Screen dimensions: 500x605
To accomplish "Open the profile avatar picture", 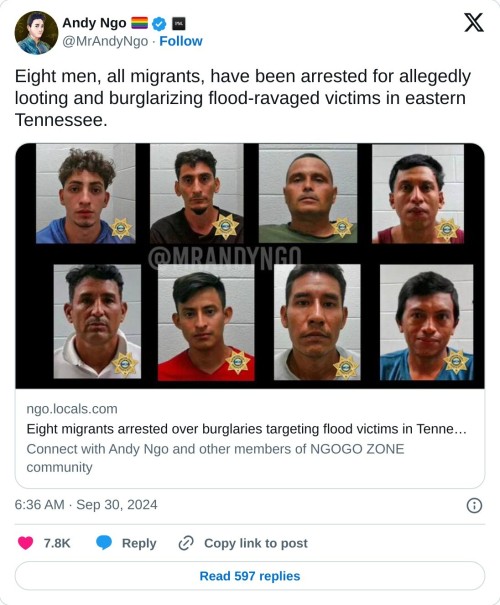I will point(36,32).
